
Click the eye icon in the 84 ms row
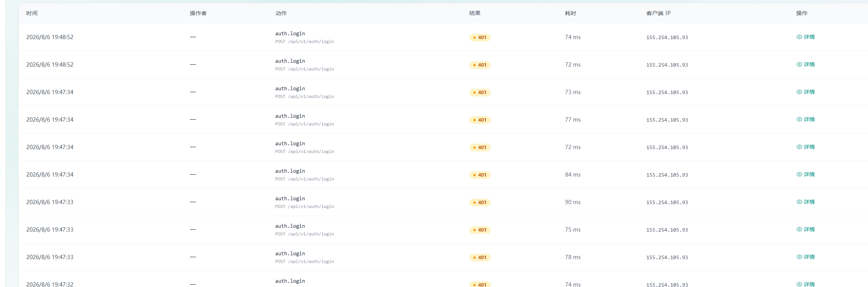pos(799,174)
